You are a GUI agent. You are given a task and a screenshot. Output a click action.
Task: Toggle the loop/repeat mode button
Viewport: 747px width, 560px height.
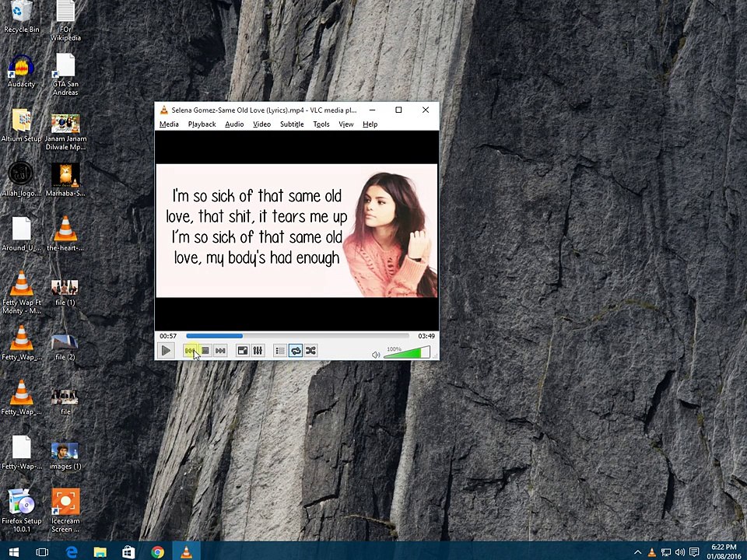pos(296,351)
